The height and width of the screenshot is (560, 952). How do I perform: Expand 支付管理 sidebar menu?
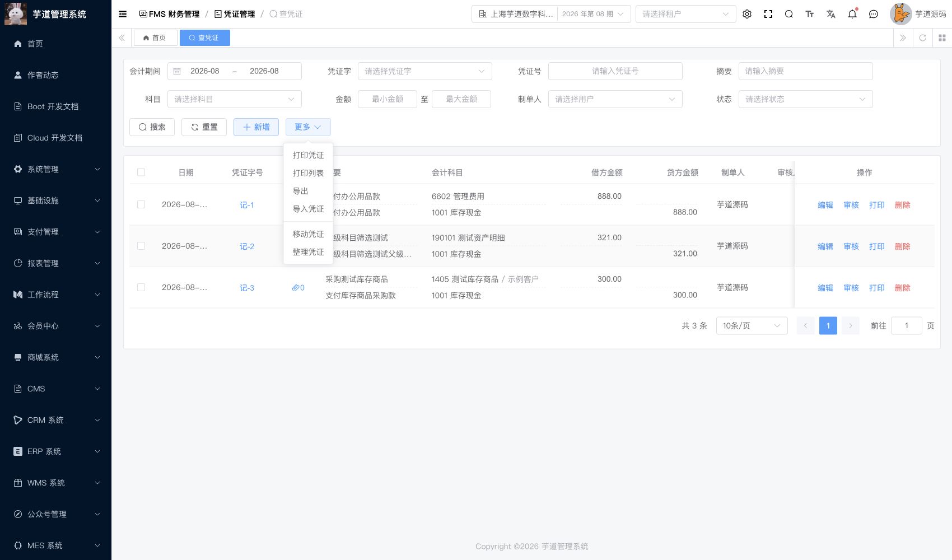55,232
